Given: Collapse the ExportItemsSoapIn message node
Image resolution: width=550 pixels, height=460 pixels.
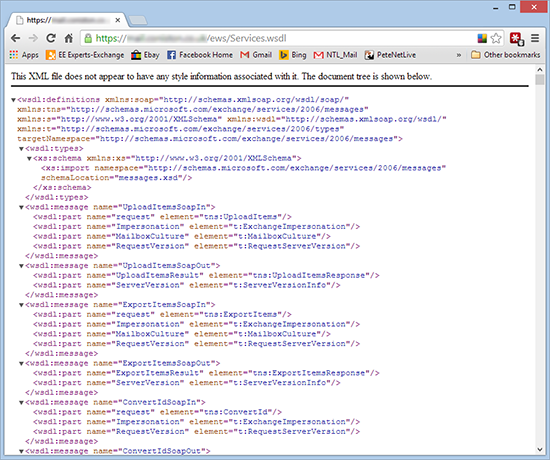Looking at the screenshot, I should click(21, 305).
